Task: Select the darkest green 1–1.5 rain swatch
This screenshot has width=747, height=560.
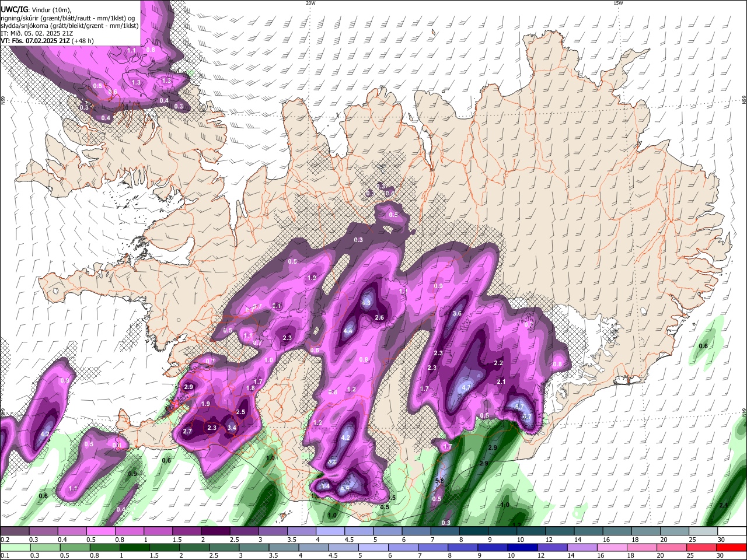Action: (x=135, y=547)
